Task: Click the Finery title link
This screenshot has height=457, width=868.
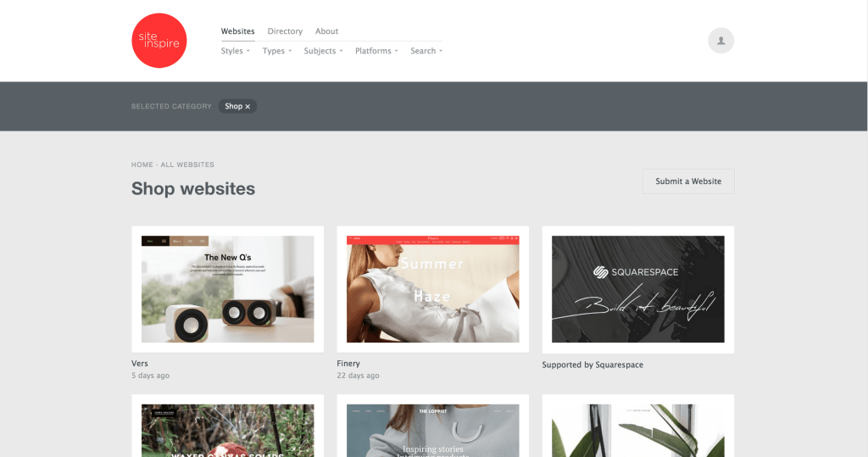Action: click(x=348, y=364)
